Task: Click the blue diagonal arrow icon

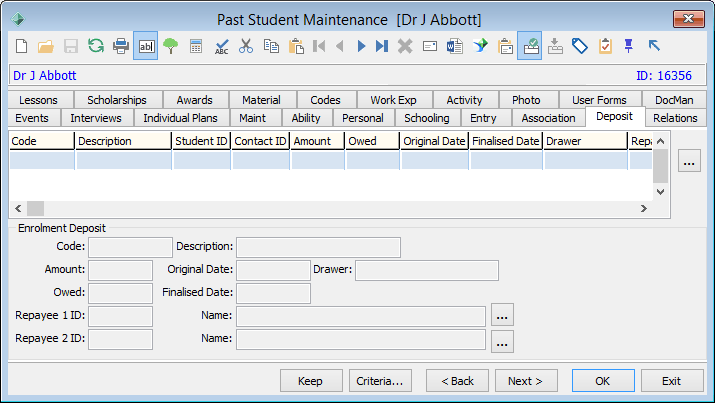Action: pos(654,46)
